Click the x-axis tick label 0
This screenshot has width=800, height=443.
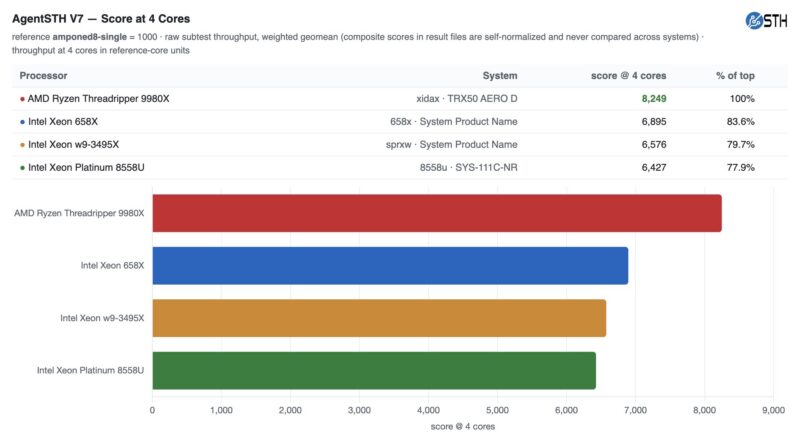[x=152, y=410]
